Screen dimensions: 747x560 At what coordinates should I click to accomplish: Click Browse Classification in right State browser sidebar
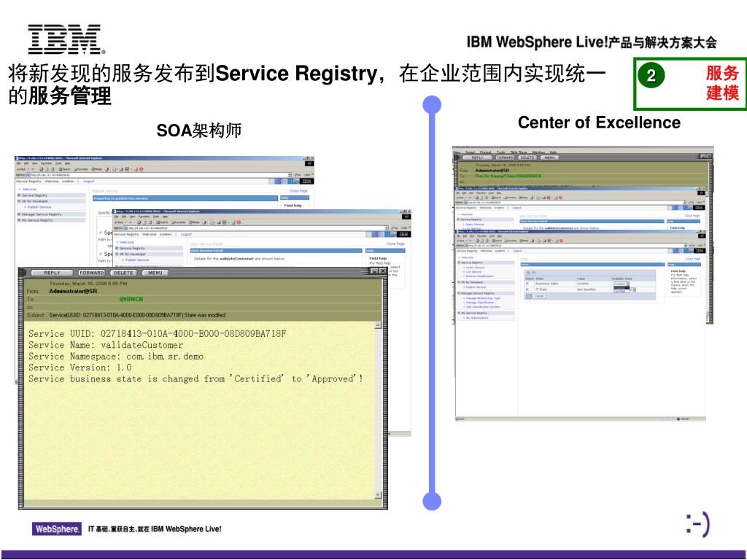[x=480, y=276]
